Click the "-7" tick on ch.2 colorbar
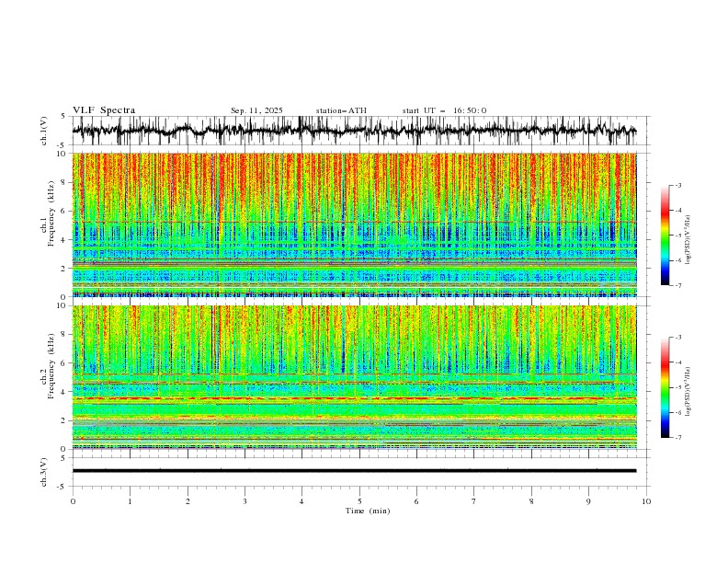 [x=678, y=438]
